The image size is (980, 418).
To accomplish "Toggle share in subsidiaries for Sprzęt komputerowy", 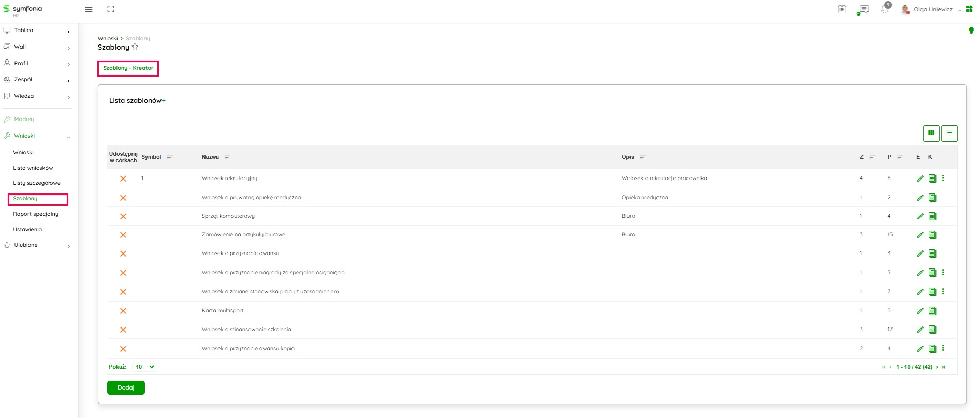I will coord(123,216).
